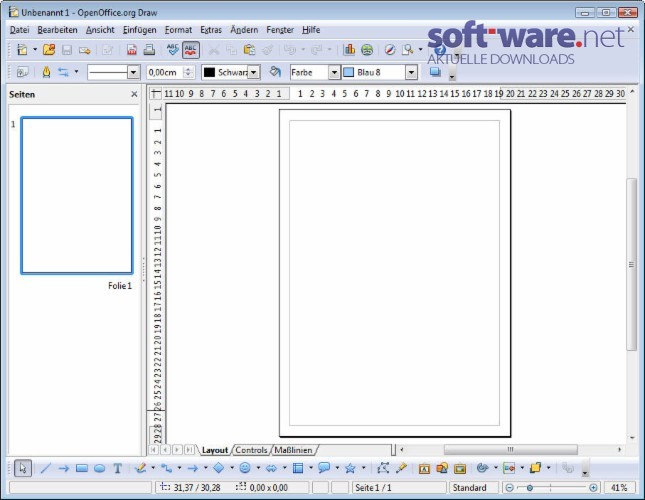Select the basic shapes diamond tool
645x500 pixels.
(x=219, y=468)
